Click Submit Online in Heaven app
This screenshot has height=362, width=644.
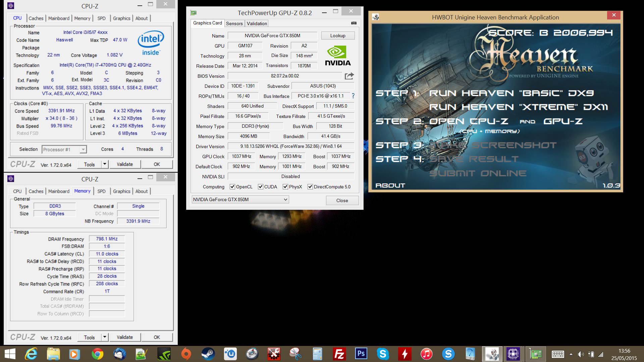[x=478, y=173]
